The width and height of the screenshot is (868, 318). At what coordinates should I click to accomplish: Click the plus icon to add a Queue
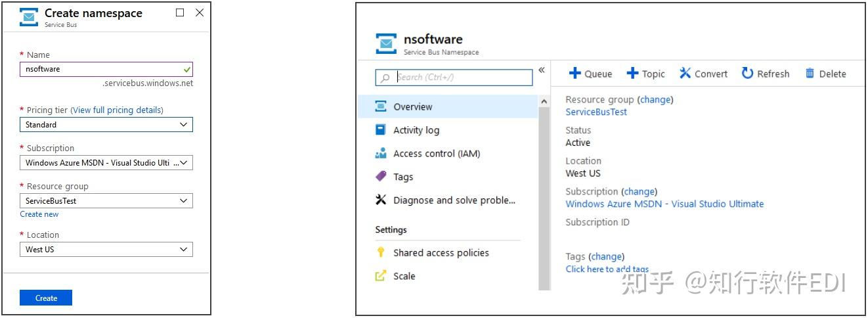(575, 74)
